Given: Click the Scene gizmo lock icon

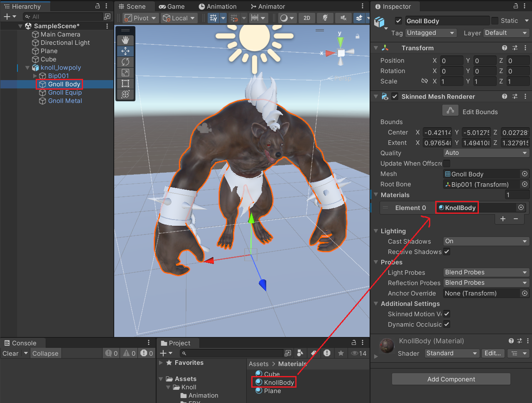Looking at the screenshot, I should (x=357, y=37).
